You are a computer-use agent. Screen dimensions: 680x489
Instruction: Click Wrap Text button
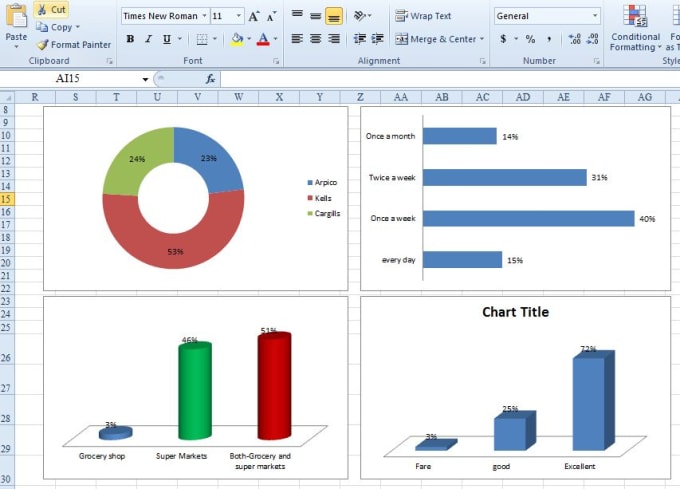click(x=423, y=16)
